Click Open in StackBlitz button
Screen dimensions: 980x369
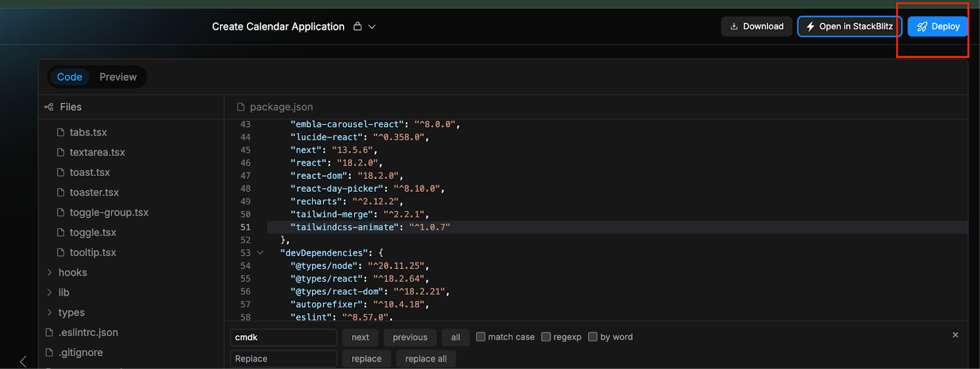pos(850,26)
